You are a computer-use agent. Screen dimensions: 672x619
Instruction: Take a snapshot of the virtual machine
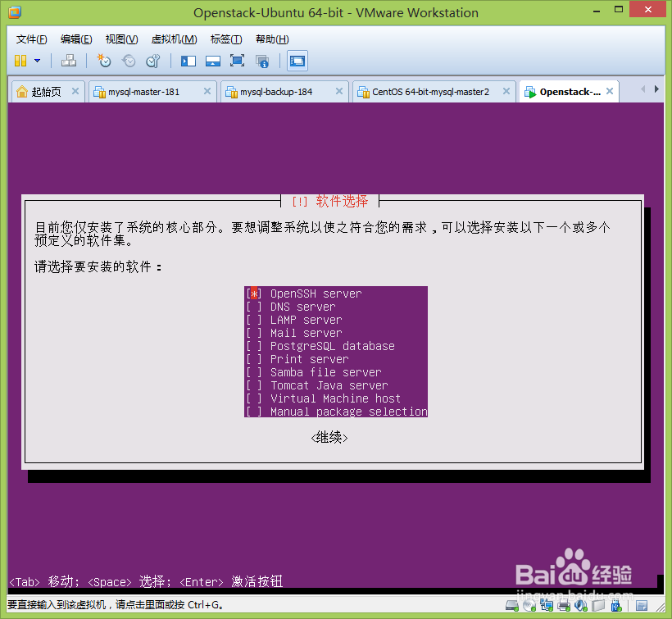coord(104,61)
